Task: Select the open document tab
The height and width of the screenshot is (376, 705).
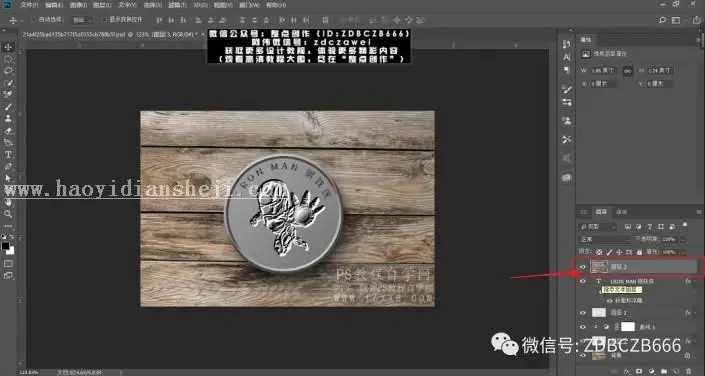Action: (111, 34)
